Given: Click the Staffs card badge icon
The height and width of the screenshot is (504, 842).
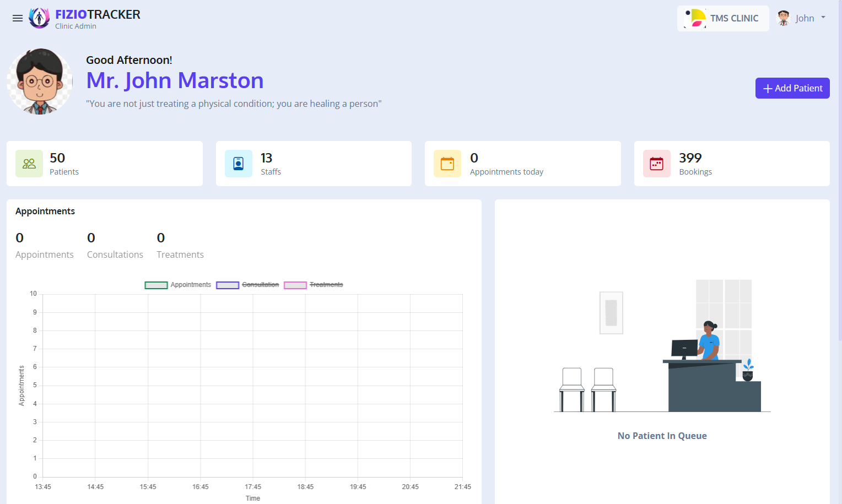Looking at the screenshot, I should coord(239,164).
